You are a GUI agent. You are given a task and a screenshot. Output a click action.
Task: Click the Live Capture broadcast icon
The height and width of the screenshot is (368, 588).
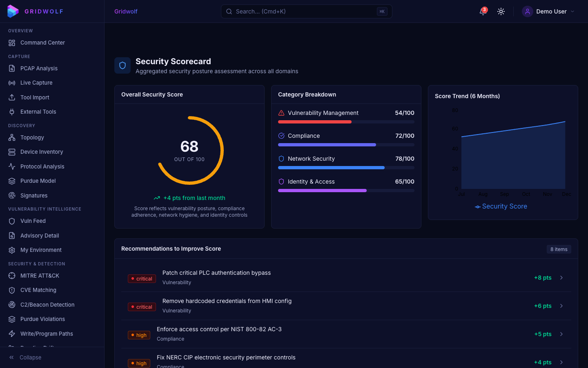tap(12, 83)
